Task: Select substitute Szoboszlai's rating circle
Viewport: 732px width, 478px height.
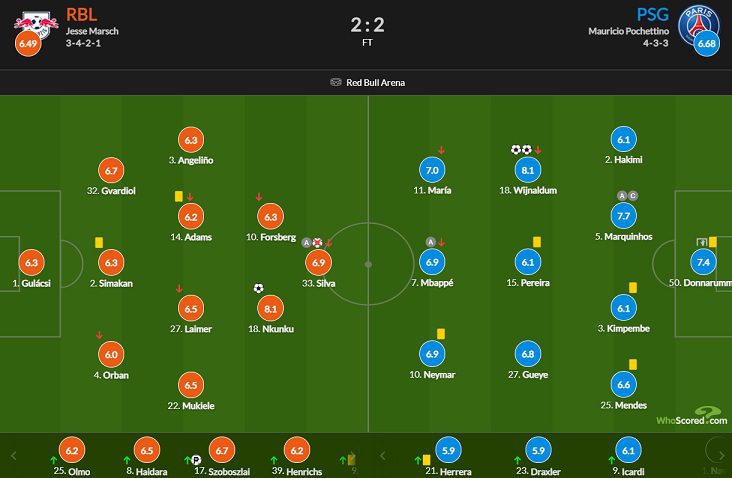Action: click(222, 450)
